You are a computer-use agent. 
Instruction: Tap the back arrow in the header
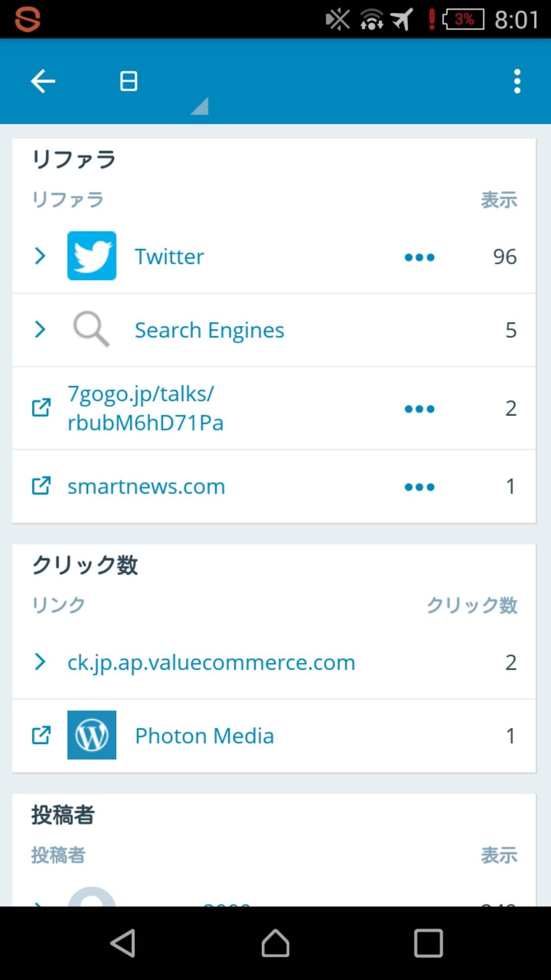click(43, 81)
